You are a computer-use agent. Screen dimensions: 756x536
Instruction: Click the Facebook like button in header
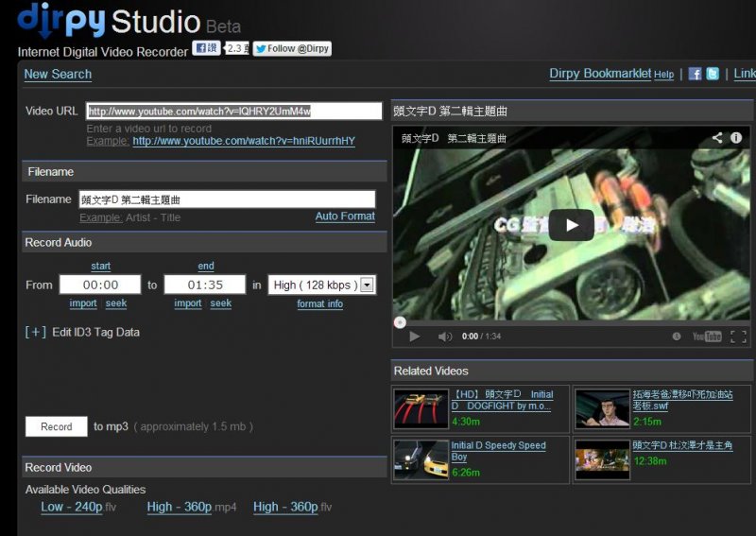point(206,48)
